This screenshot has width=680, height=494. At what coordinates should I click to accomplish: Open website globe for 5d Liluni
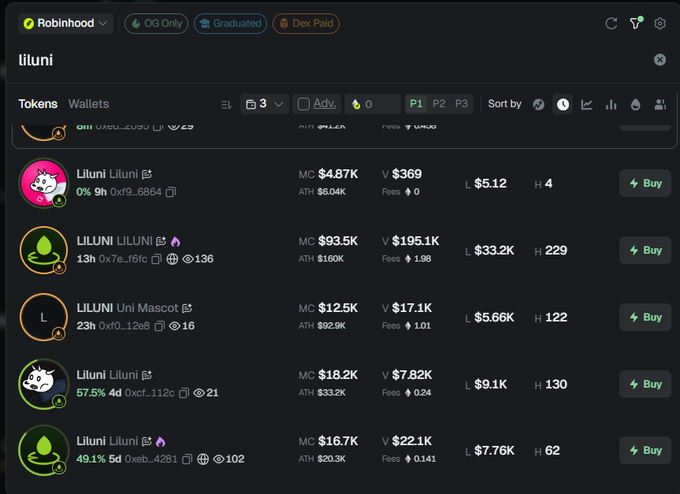203,459
